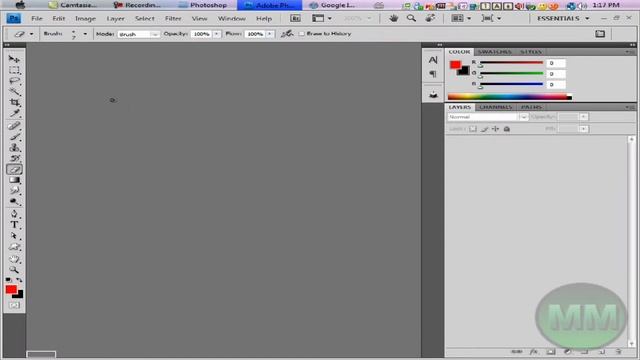
Task: Toggle lock all in Layers panel
Action: click(x=507, y=129)
